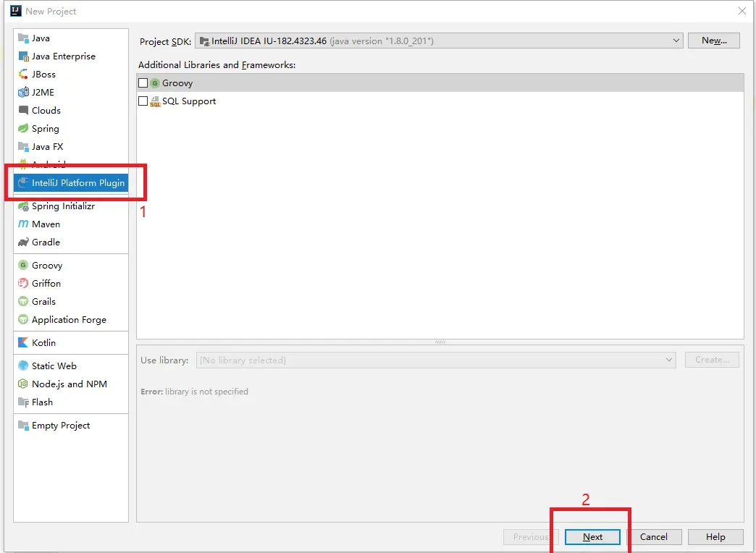
Task: Click the Flash folder icon
Action: coord(23,402)
